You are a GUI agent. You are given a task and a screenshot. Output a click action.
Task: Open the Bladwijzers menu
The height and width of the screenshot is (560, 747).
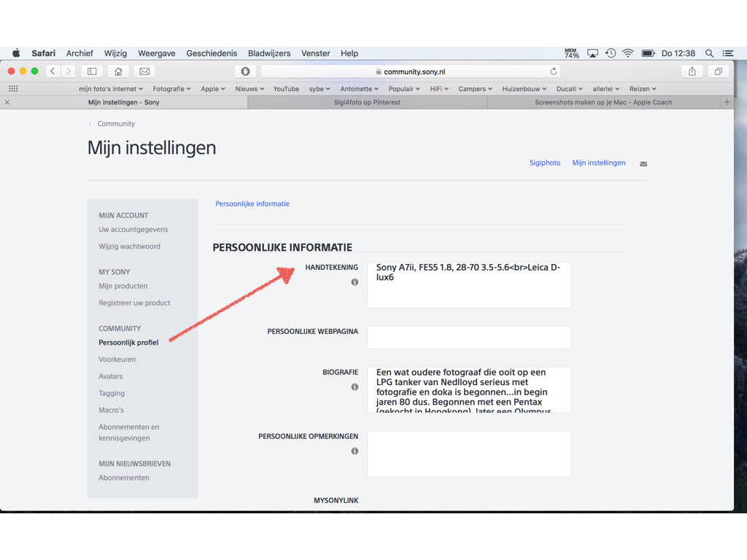click(268, 53)
